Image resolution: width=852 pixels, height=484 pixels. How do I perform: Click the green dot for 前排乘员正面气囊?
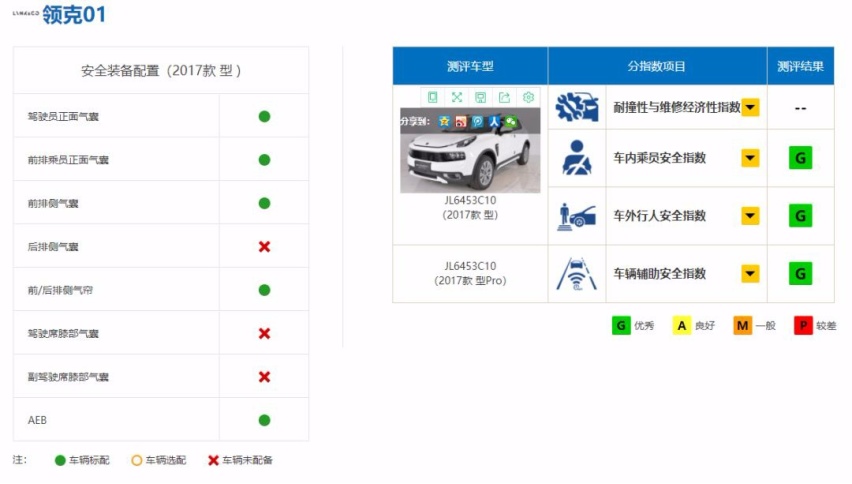coord(264,160)
